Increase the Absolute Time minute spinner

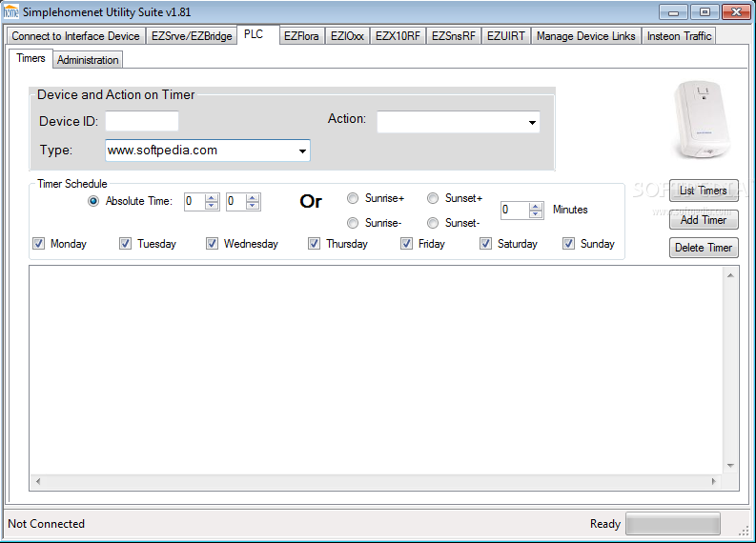point(253,197)
